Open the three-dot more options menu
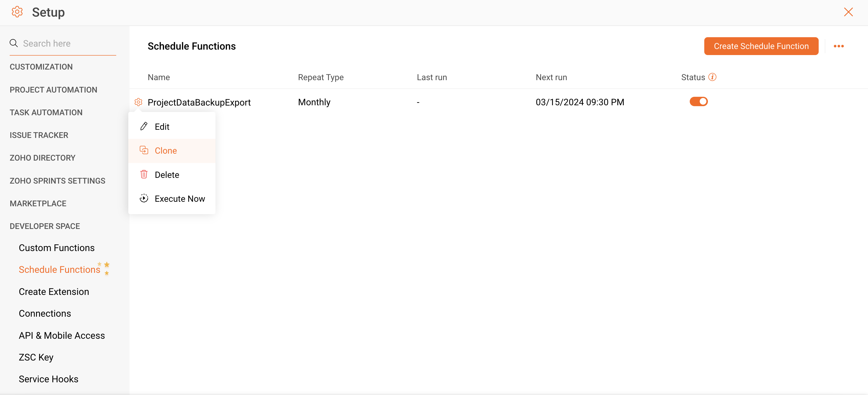Screen dimensions: 868x395 click(838, 46)
